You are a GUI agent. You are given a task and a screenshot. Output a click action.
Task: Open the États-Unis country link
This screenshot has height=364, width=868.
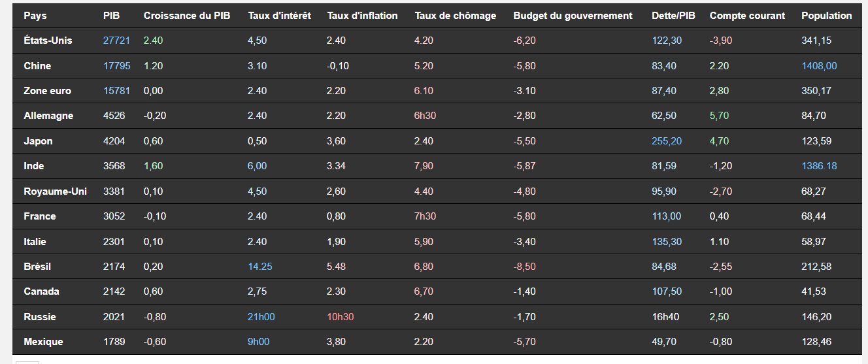[48, 41]
